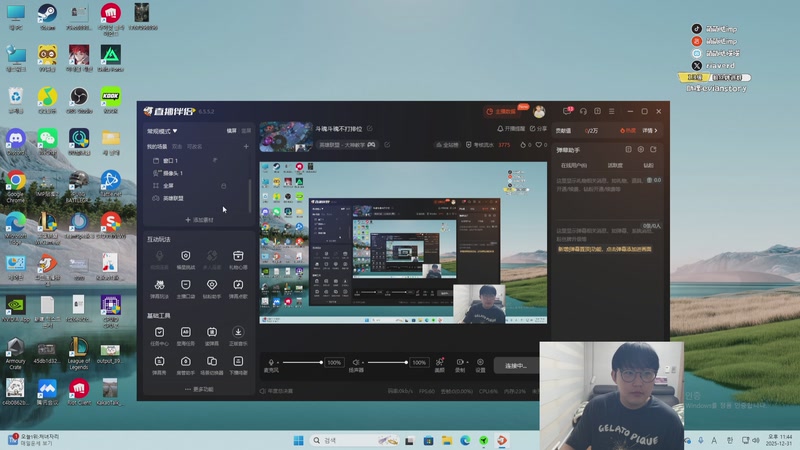Open the game category selector pill
This screenshot has height=450, width=800.
347,145
